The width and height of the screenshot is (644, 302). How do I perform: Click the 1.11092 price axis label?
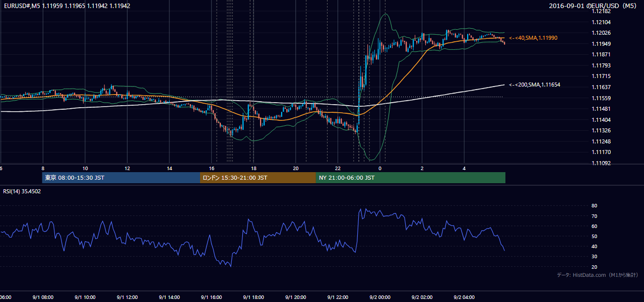pyautogui.click(x=601, y=163)
